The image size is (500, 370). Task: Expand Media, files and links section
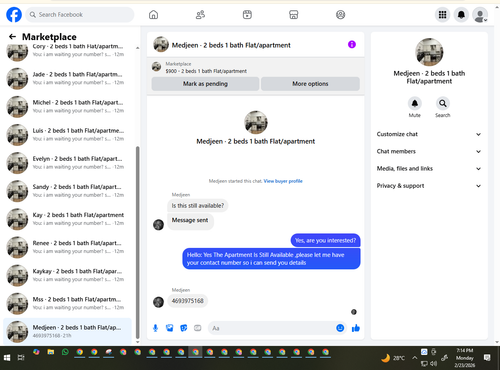[429, 169]
